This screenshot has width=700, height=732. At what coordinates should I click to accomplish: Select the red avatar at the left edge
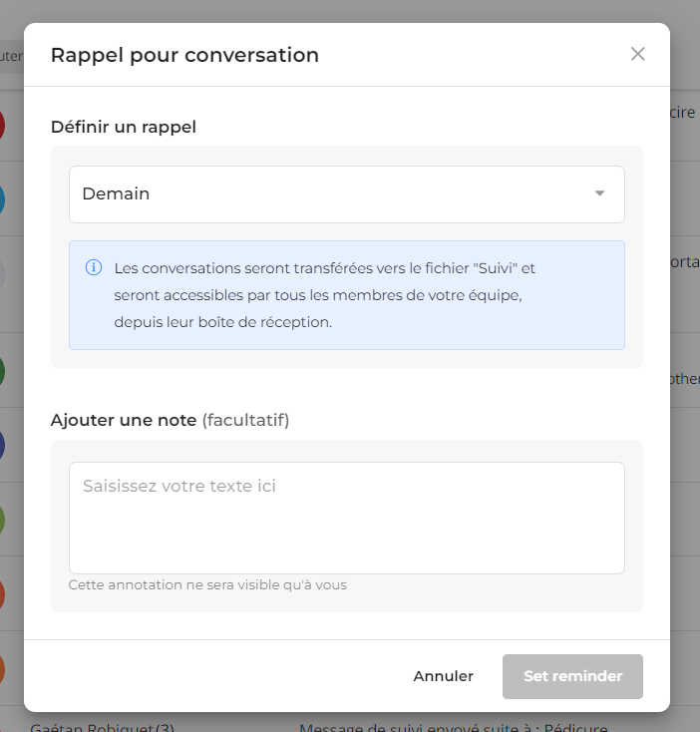(x=2, y=125)
